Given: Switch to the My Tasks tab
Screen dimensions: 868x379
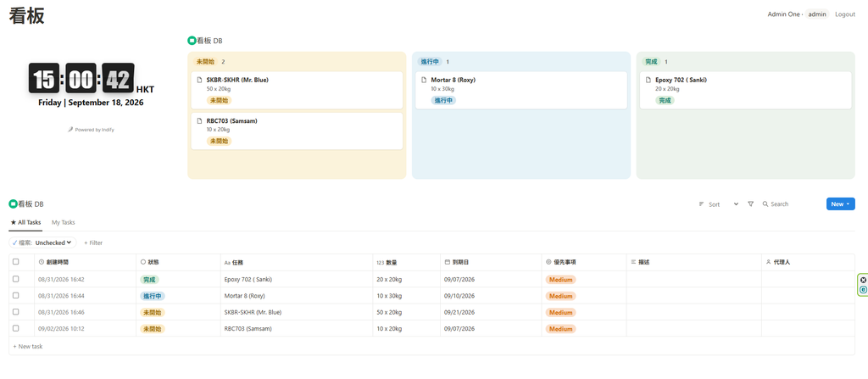Looking at the screenshot, I should pos(63,222).
